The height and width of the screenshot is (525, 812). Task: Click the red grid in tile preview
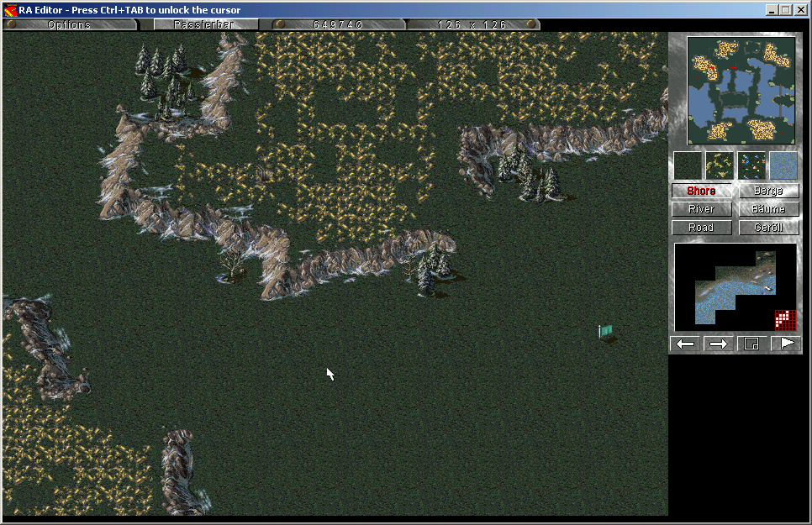784,319
